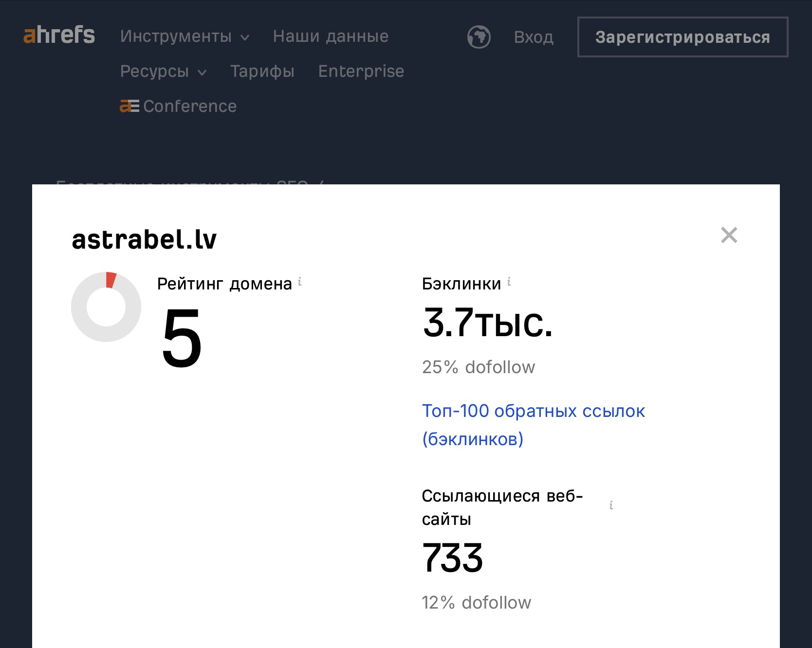The image size is (812, 648).
Task: Open Топ-100 обратных ссылок link
Action: (x=534, y=425)
